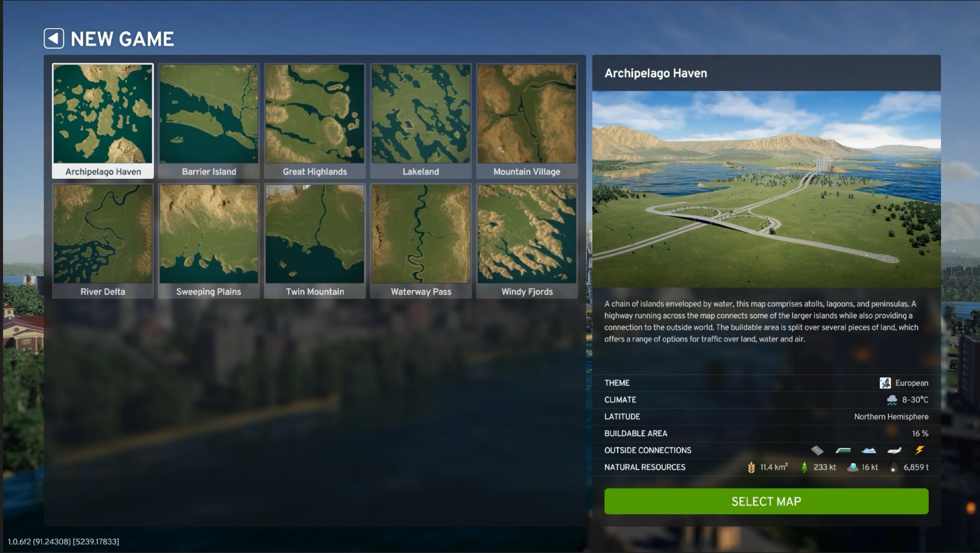
Task: Click the wheat fertile land icon
Action: 751,468
